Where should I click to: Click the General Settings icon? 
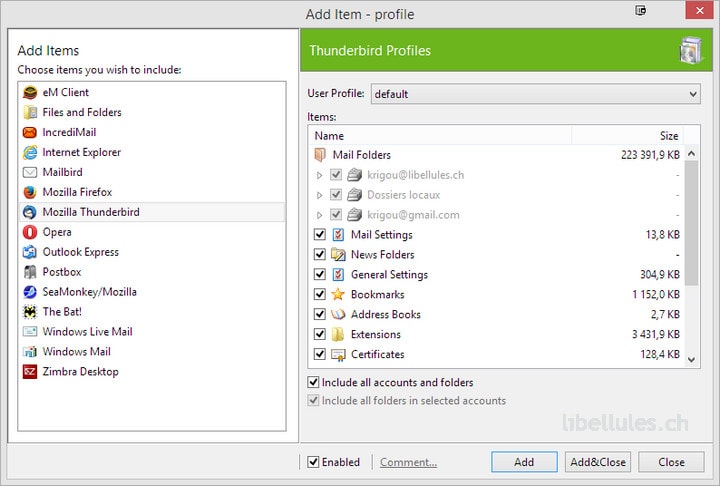(338, 275)
